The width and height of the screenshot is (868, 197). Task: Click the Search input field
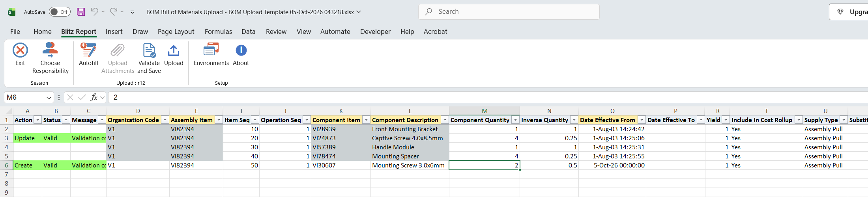click(509, 12)
